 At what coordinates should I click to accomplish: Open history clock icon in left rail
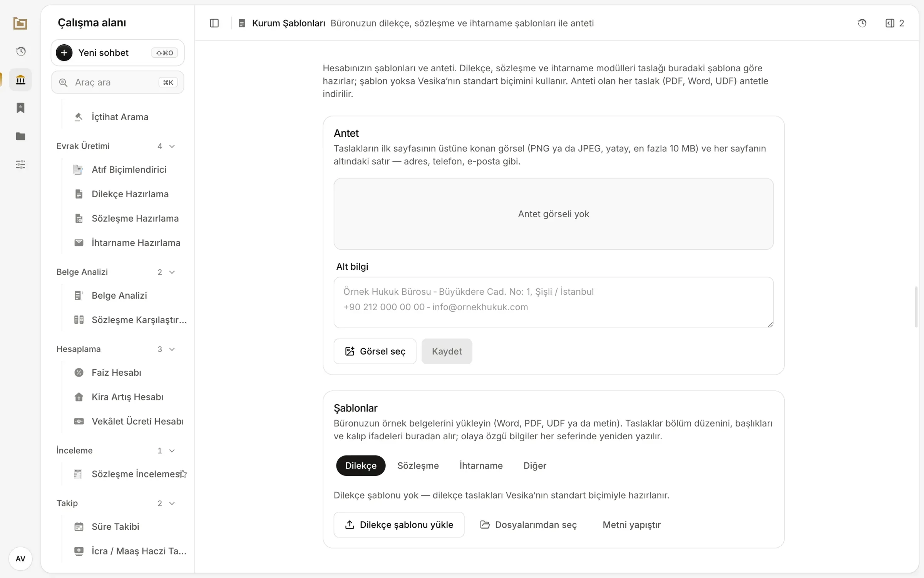tap(21, 51)
